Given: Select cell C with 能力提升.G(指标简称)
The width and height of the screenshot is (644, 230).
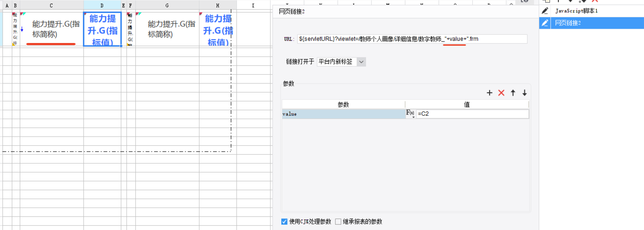Looking at the screenshot, I should [52, 29].
